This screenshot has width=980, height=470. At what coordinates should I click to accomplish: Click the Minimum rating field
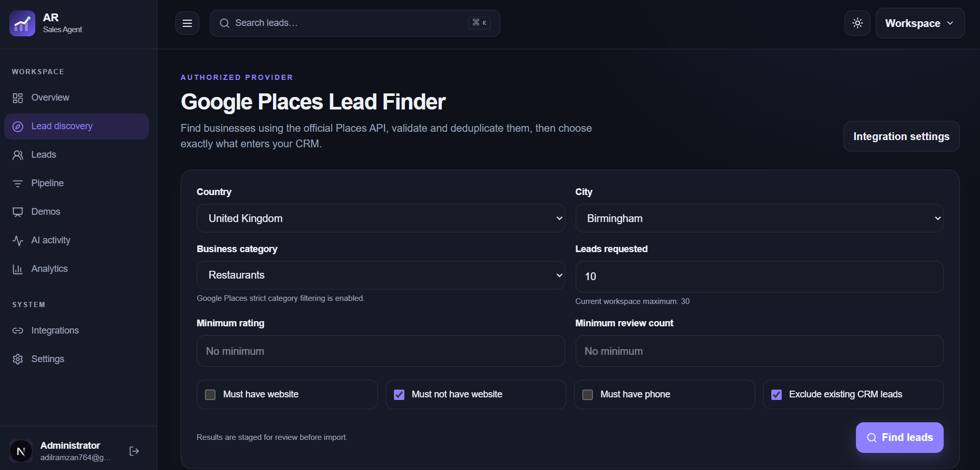click(380, 351)
